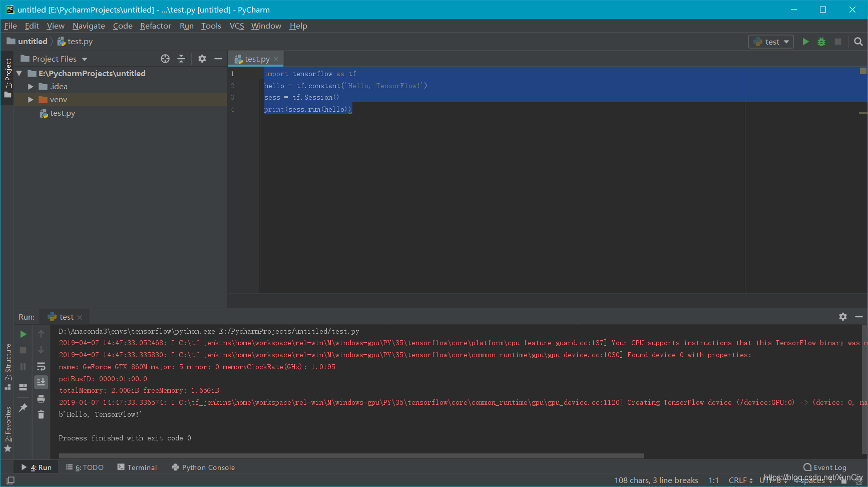Open the Help menu
The width and height of the screenshot is (868, 487).
click(x=298, y=26)
